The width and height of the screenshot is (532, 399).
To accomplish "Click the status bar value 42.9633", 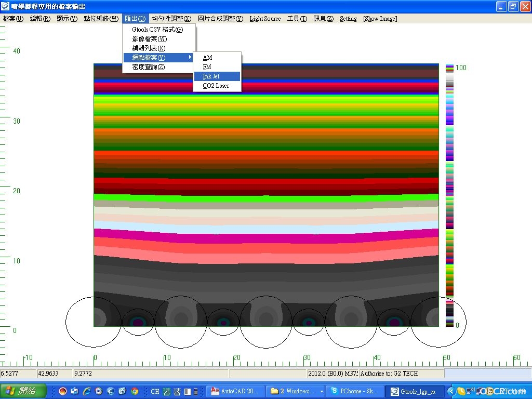I will [55, 374].
